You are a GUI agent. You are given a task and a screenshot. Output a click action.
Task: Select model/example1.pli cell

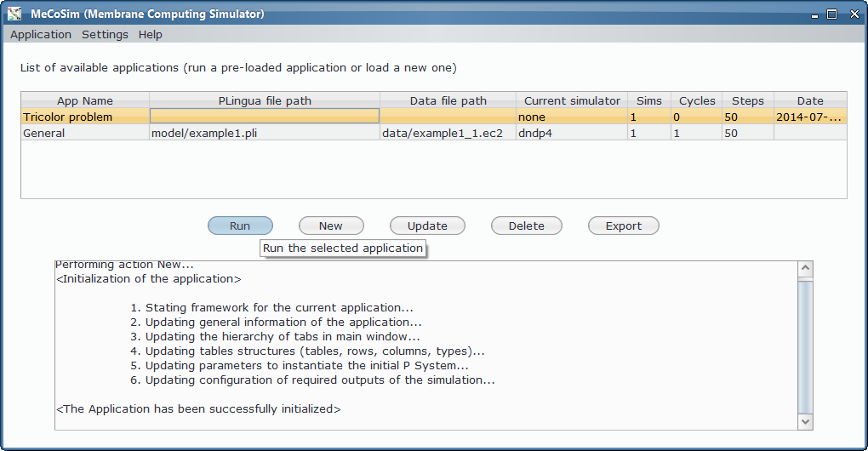point(265,133)
